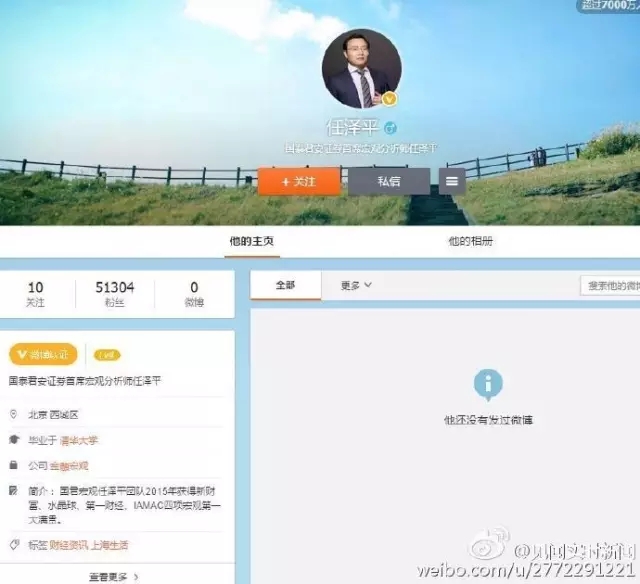Open the 上海生活 tag link
Viewport: 640px width, 584px height.
click(x=109, y=545)
